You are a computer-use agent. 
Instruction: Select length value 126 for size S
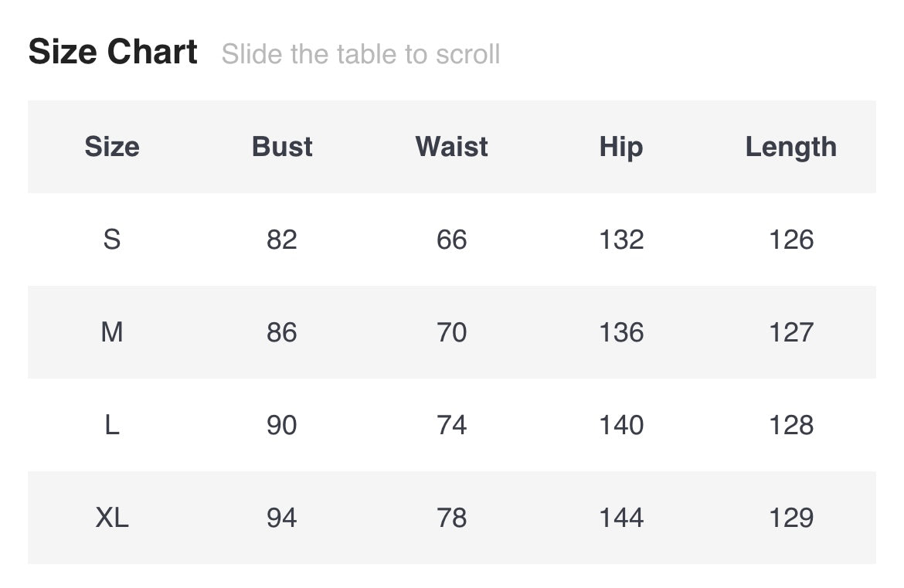(791, 240)
